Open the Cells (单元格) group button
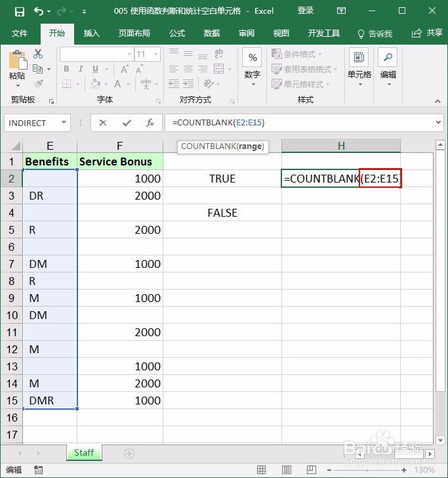Screen dimensions: 448x478 click(x=359, y=68)
